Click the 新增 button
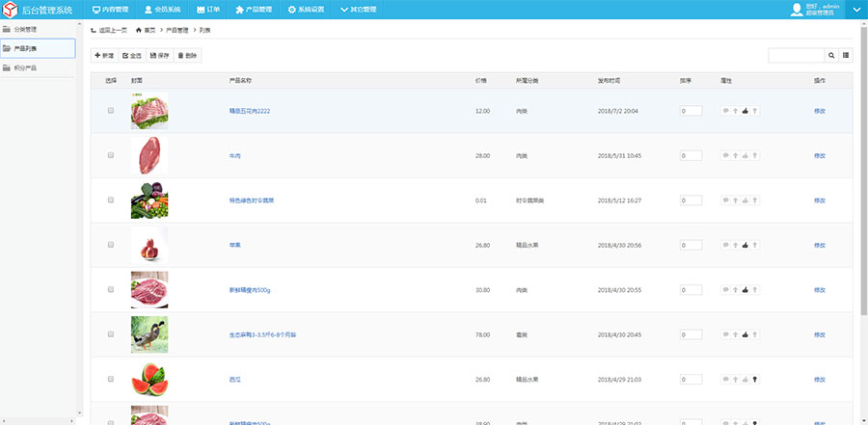This screenshot has height=425, width=868. pyautogui.click(x=104, y=56)
